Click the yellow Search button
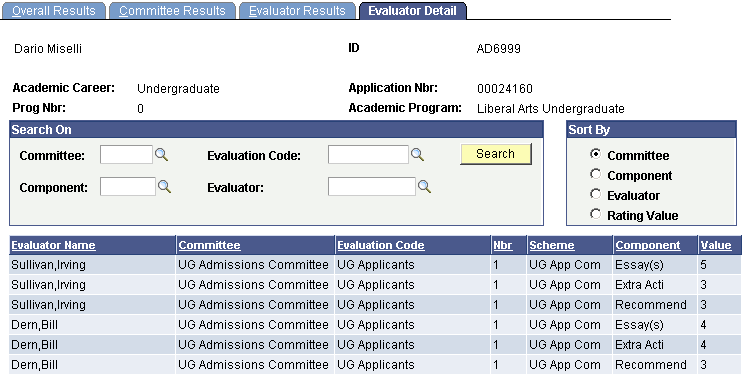Viewport: 746px width, 380px height. tap(496, 154)
